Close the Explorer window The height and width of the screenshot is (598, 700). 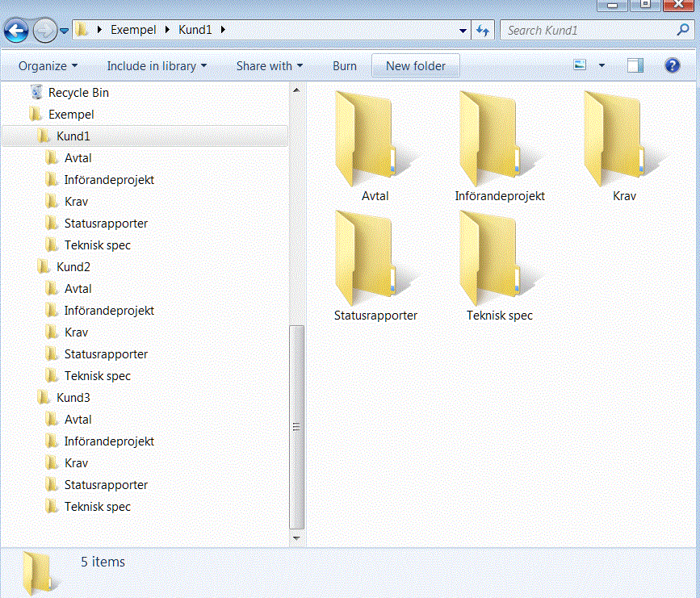[x=678, y=5]
